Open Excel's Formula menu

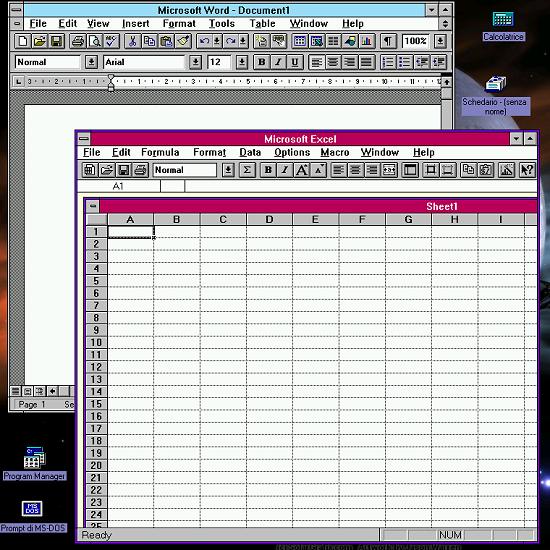pos(160,152)
